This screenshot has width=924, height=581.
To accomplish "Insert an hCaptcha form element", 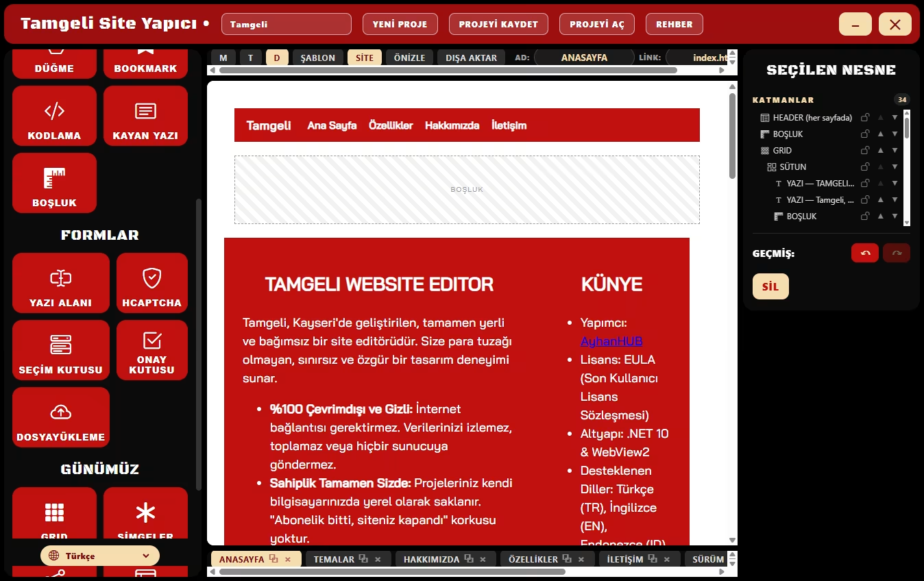I will [x=152, y=283].
